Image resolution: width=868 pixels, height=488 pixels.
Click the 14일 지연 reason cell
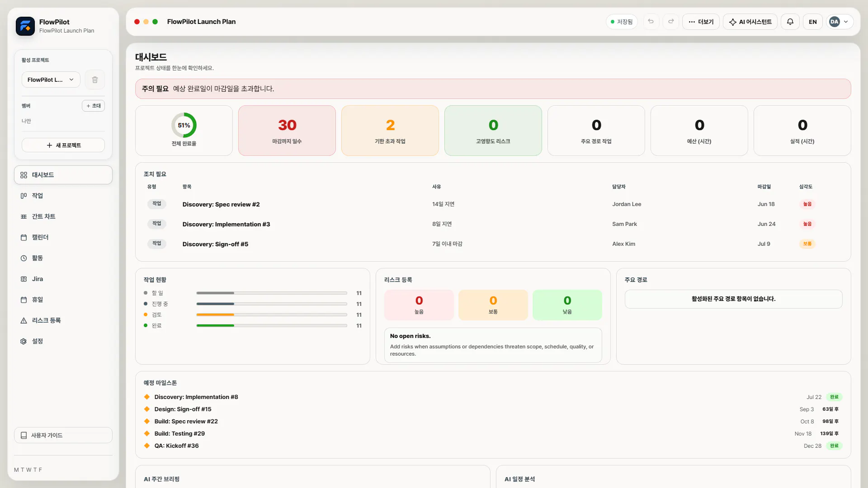[x=443, y=204]
